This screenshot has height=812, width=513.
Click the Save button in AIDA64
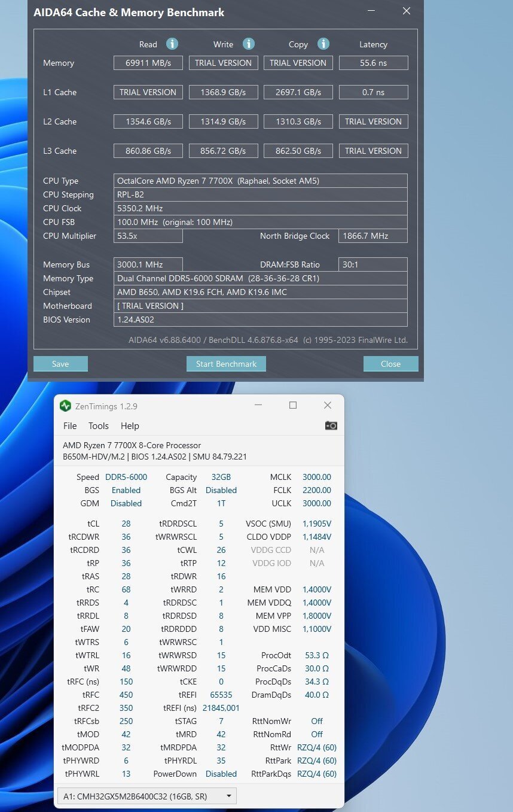60,364
